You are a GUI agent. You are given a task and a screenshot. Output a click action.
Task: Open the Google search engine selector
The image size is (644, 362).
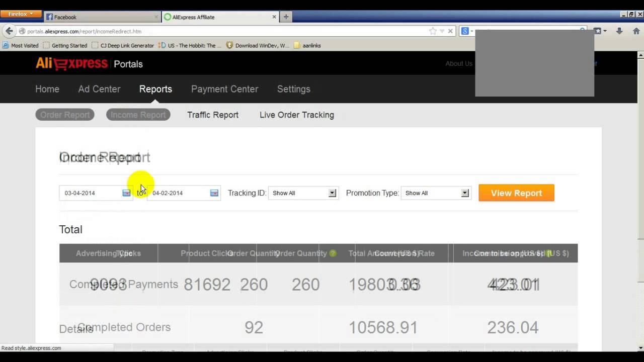point(466,31)
